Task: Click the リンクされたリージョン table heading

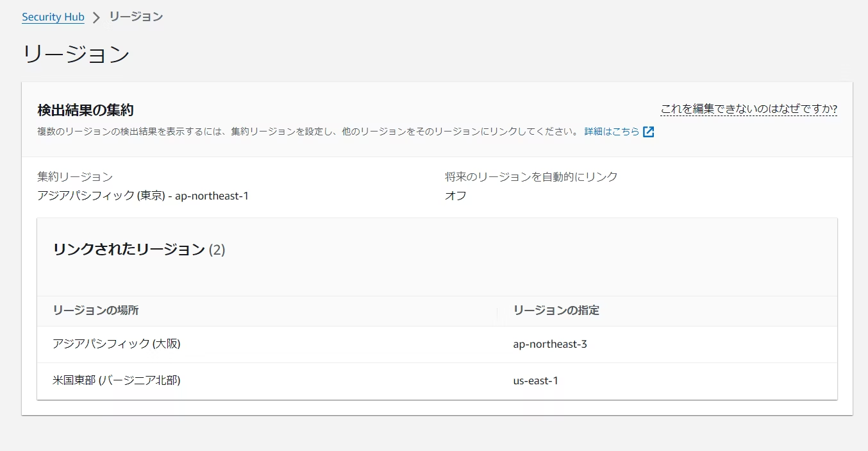Action: (129, 250)
